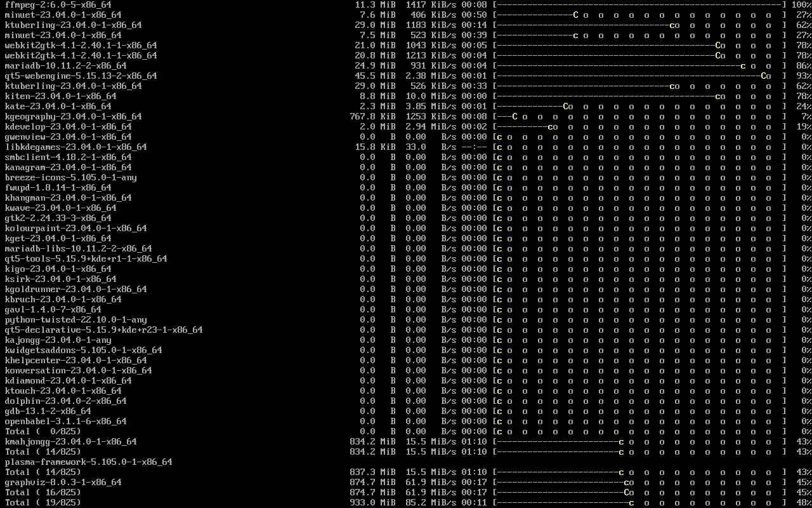This screenshot has width=812, height=508.
Task: Select the kate-23.04.0-1-x86_64 row name
Action: click(x=58, y=106)
